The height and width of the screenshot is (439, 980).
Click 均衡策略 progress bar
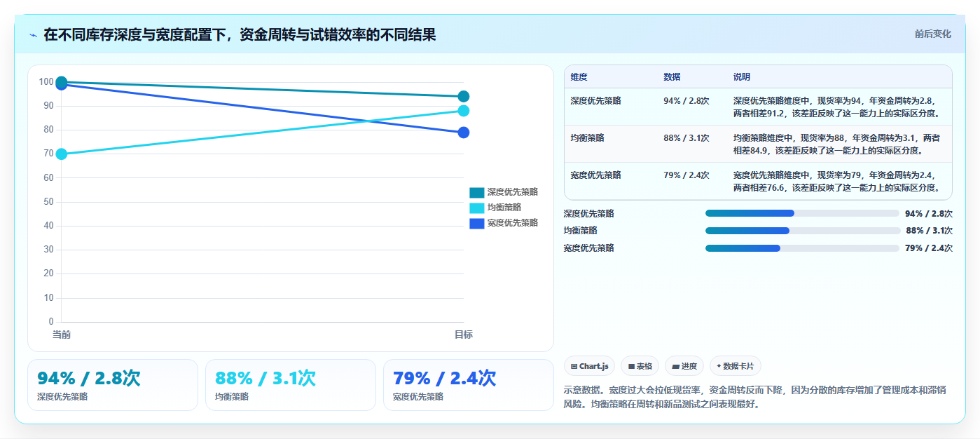click(x=802, y=231)
